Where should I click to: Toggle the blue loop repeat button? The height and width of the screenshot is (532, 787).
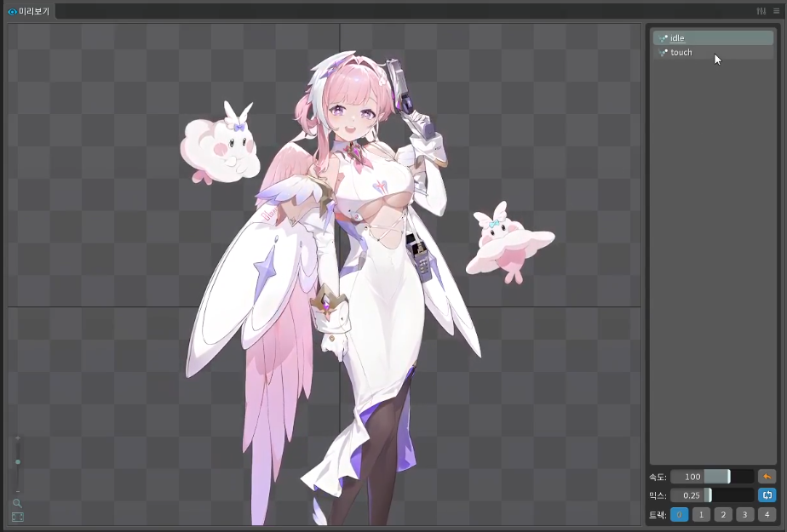coord(767,495)
